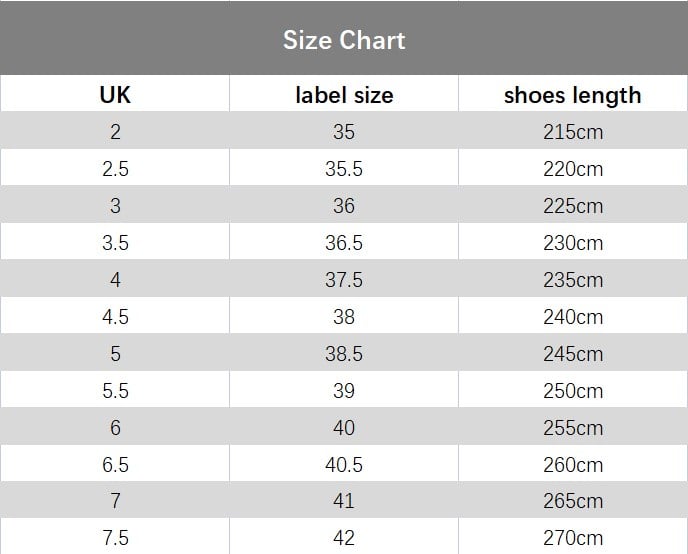688x554 pixels.
Task: Select the label size 36 cell
Action: pos(344,206)
